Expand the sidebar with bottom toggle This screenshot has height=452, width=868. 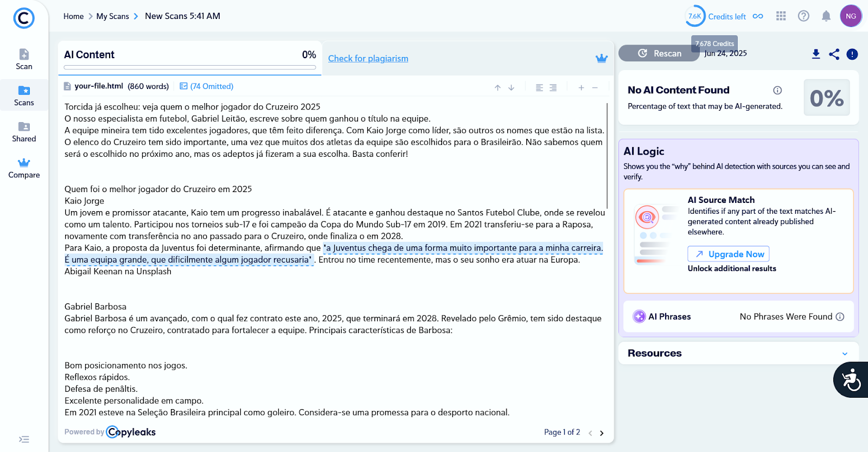click(24, 440)
